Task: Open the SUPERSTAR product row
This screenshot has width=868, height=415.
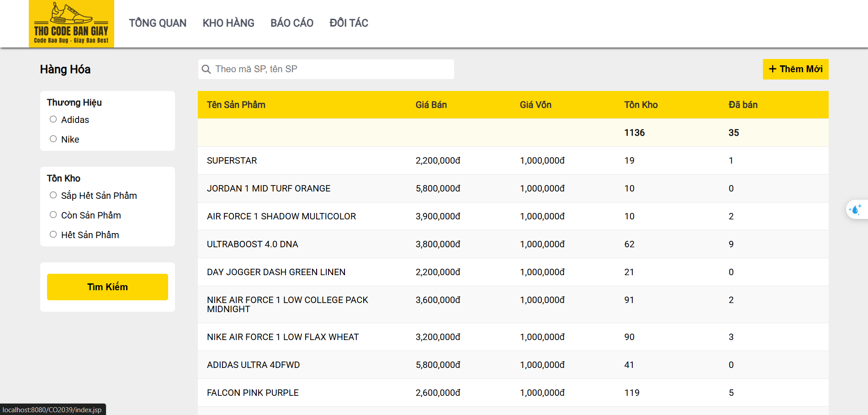Action: 232,160
